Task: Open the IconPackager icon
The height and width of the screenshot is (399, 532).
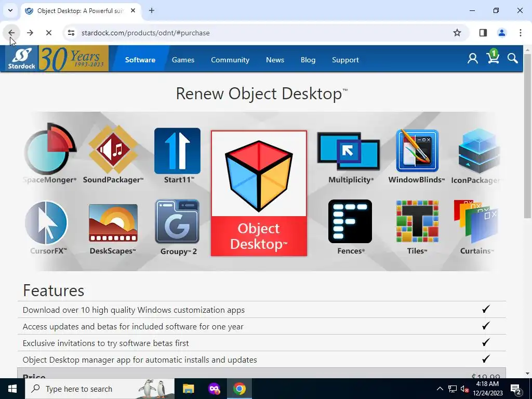Action: pyautogui.click(x=478, y=151)
